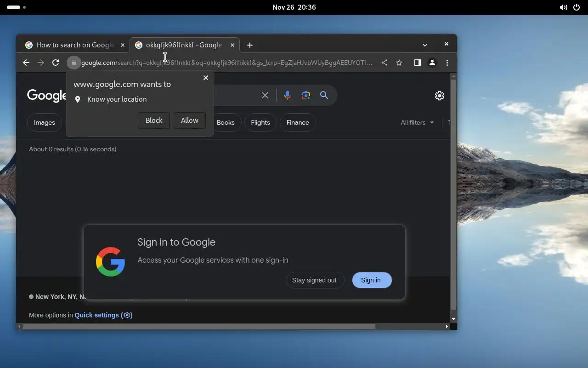The width and height of the screenshot is (588, 368).
Task: Click 'About 0 results (0.16 seconds)' text
Action: [x=73, y=149]
